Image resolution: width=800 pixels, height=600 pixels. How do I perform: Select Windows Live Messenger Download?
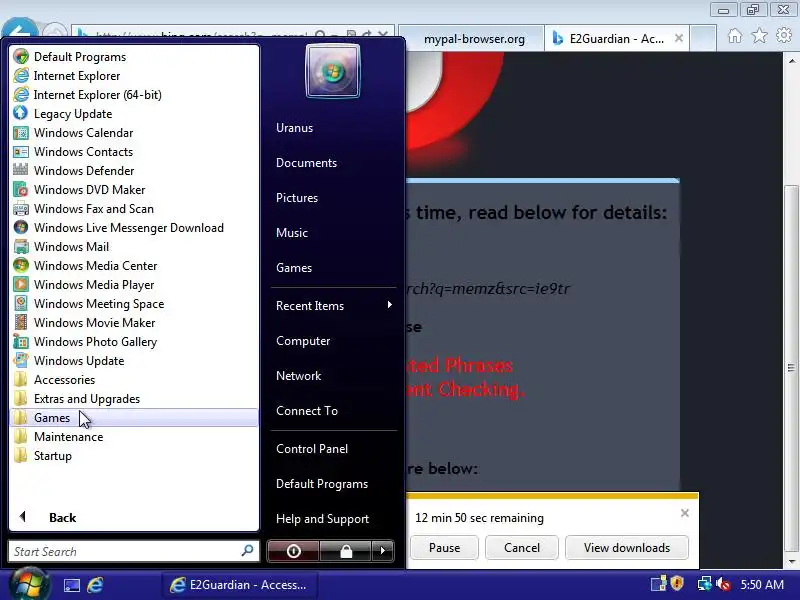click(134, 228)
